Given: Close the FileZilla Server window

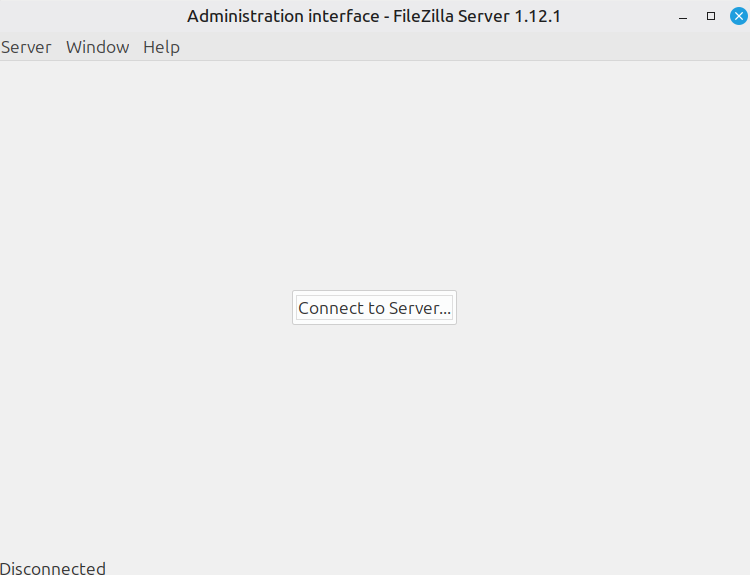Looking at the screenshot, I should click(x=738, y=16).
